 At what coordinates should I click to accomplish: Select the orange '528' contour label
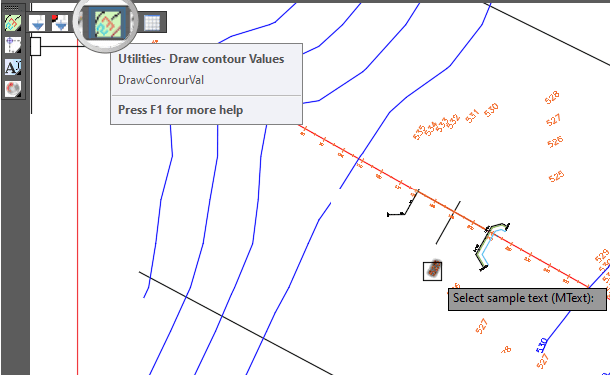[552, 97]
